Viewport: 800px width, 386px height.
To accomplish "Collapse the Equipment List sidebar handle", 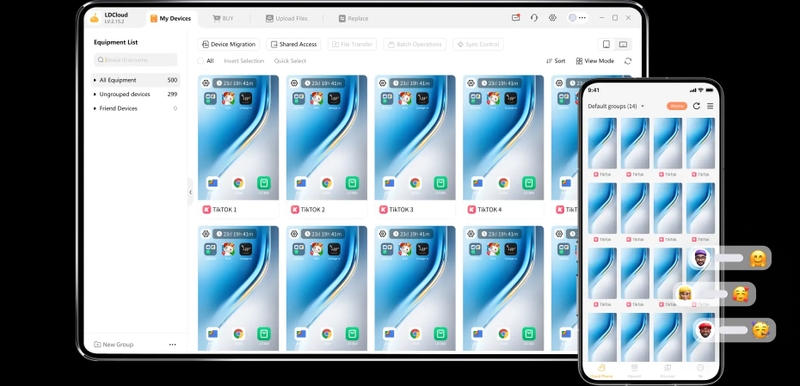I will tap(190, 192).
